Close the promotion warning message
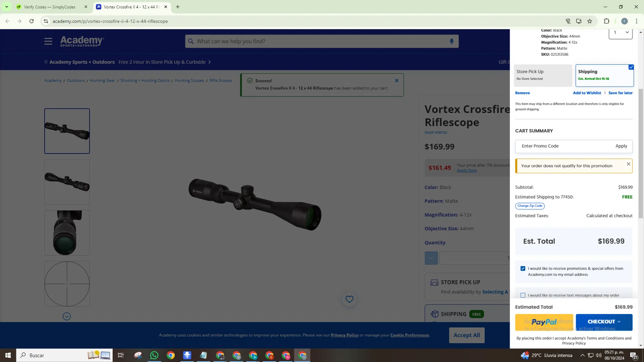This screenshot has height=362, width=644. [x=629, y=164]
